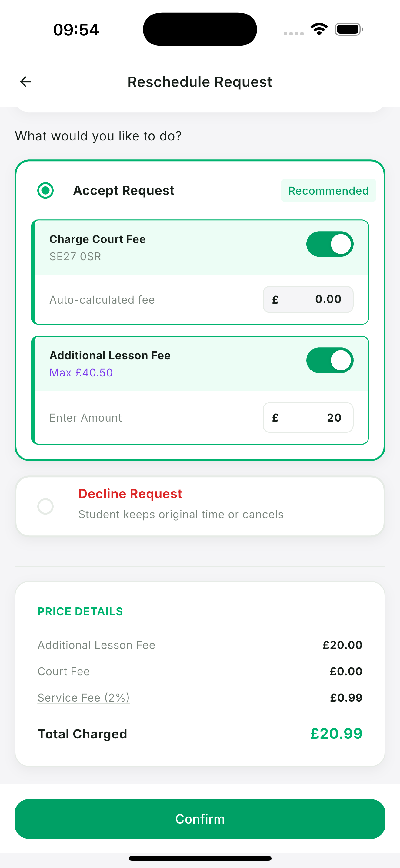Edit the Additional Lesson Fee amount field
The image size is (400, 868).
click(308, 417)
